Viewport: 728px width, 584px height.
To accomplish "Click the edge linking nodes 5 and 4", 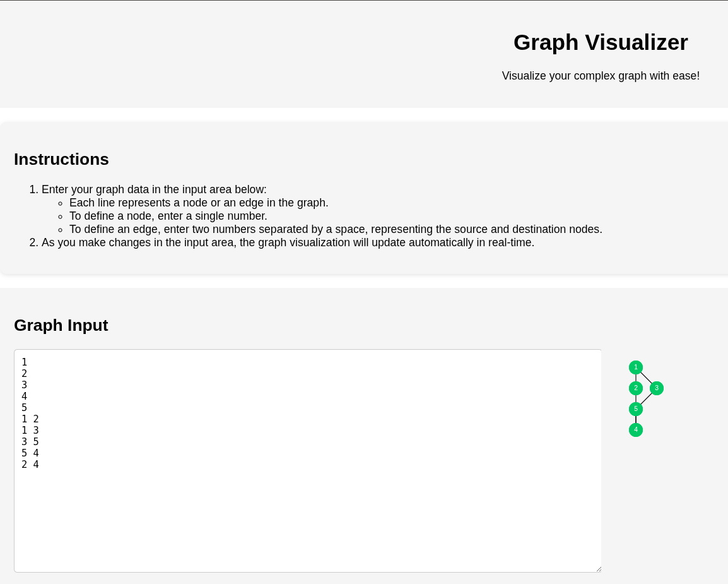I will pos(636,419).
